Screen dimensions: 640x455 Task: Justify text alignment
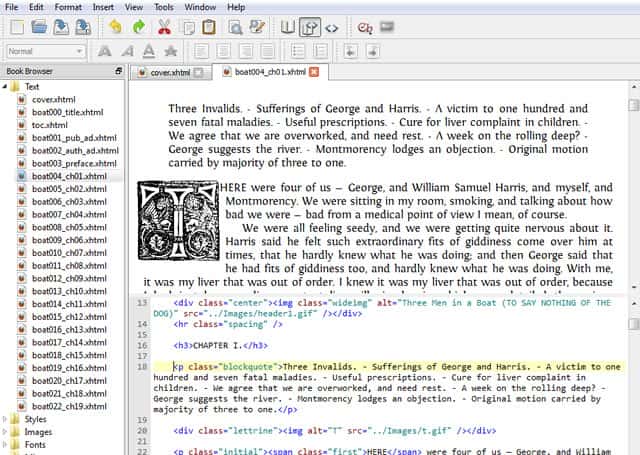coord(268,51)
